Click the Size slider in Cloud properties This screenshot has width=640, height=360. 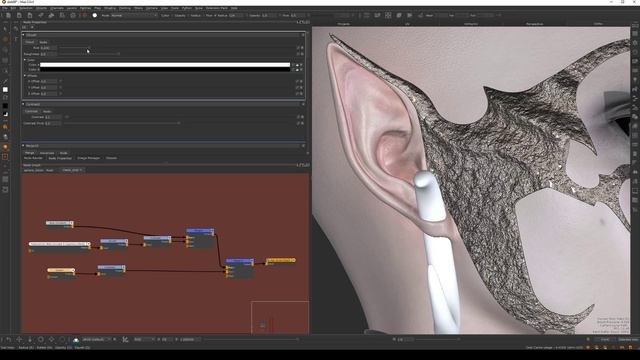coord(75,48)
